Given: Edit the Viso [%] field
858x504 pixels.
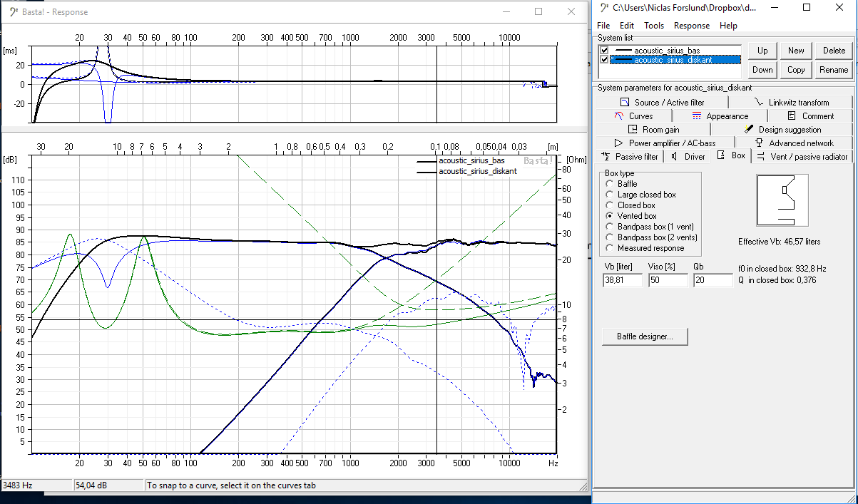Looking at the screenshot, I should click(668, 281).
